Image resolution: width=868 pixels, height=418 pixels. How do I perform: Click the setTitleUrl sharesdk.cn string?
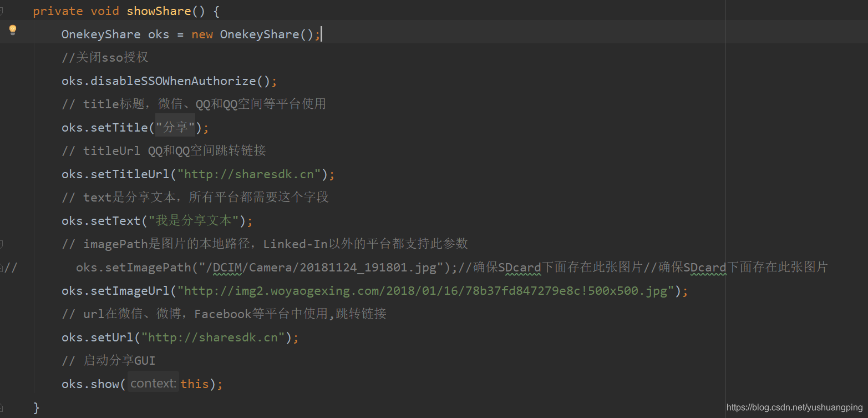pos(249,174)
